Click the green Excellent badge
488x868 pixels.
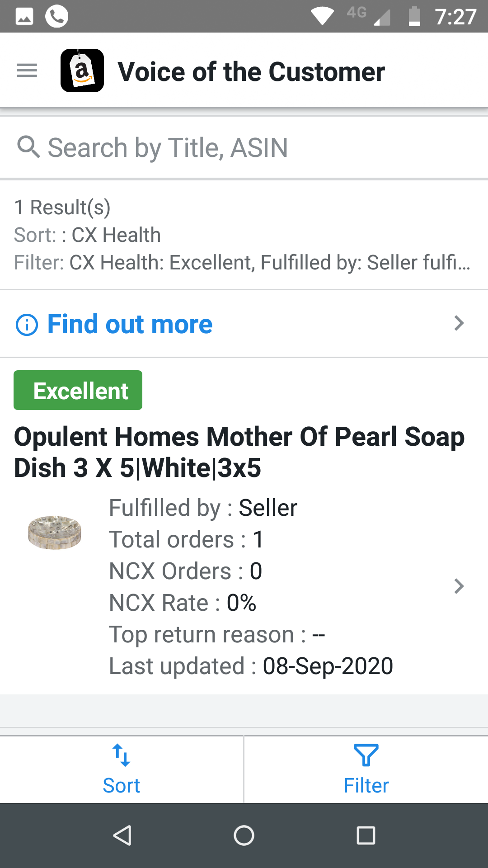click(78, 390)
